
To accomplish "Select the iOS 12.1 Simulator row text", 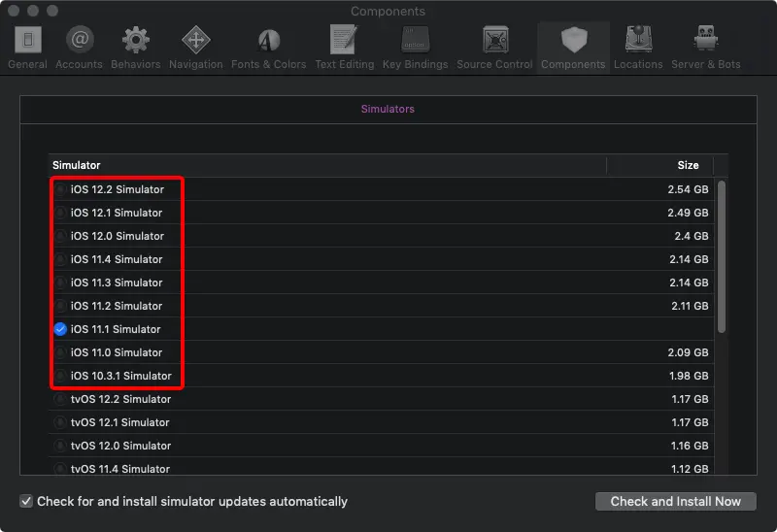I will pyautogui.click(x=117, y=213).
